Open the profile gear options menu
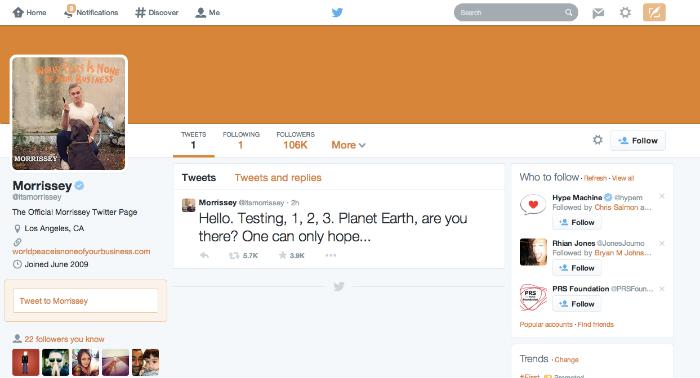Image resolution: width=700 pixels, height=378 pixels. click(597, 140)
